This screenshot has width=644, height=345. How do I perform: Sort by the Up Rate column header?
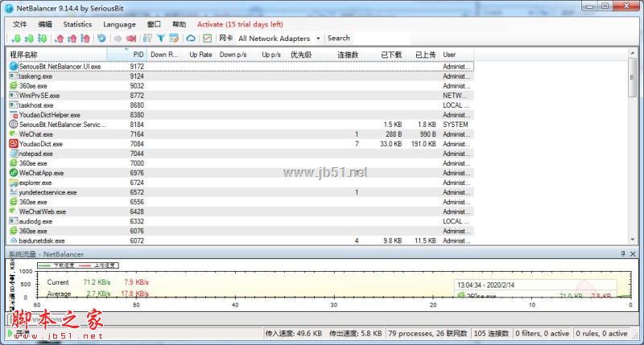click(x=199, y=55)
